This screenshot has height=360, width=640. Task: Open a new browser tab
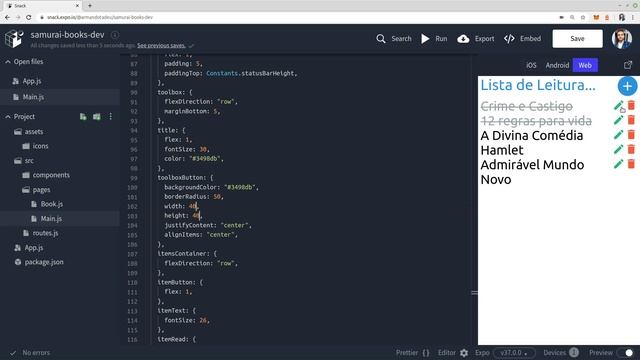tap(90, 6)
